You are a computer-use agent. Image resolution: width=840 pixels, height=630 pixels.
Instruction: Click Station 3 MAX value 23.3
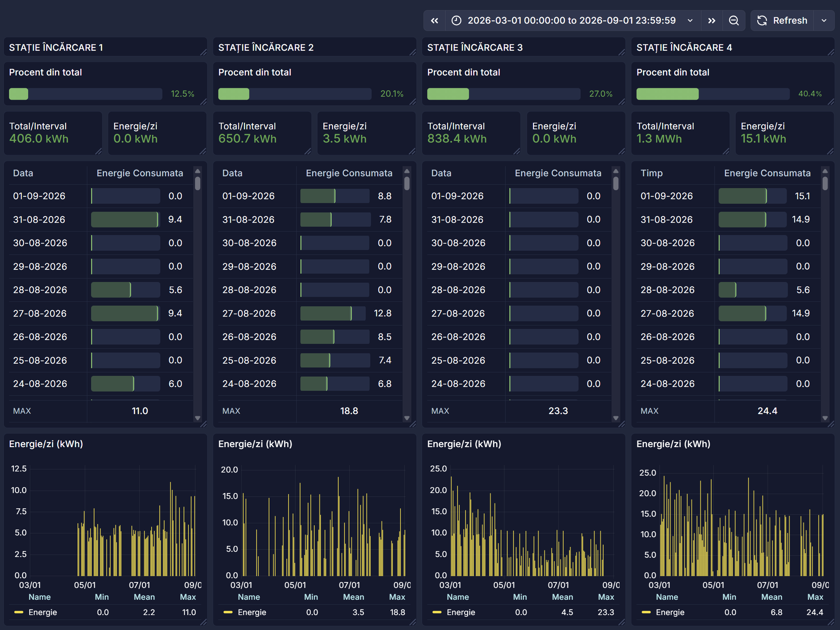coord(558,411)
